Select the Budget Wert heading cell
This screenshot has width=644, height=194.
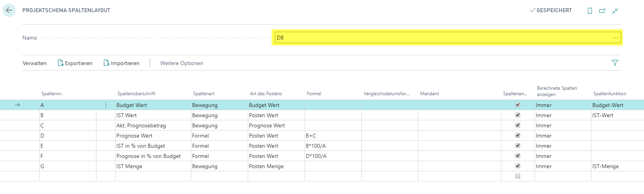pyautogui.click(x=153, y=105)
